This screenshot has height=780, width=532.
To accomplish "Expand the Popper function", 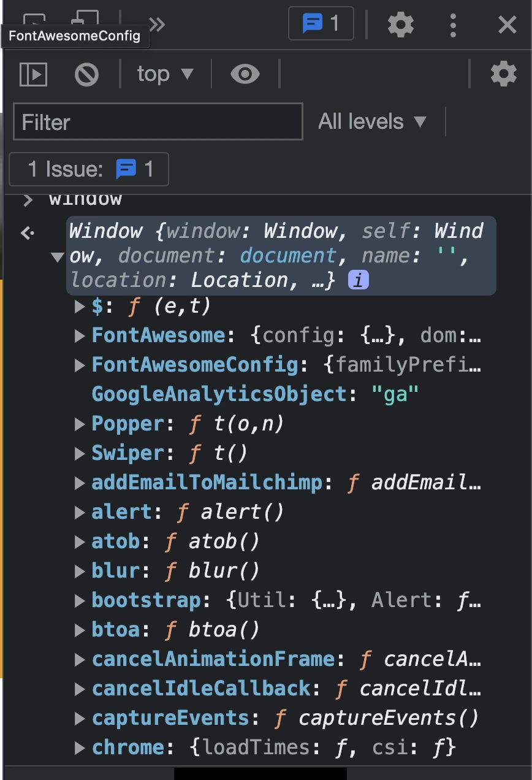I will point(80,424).
